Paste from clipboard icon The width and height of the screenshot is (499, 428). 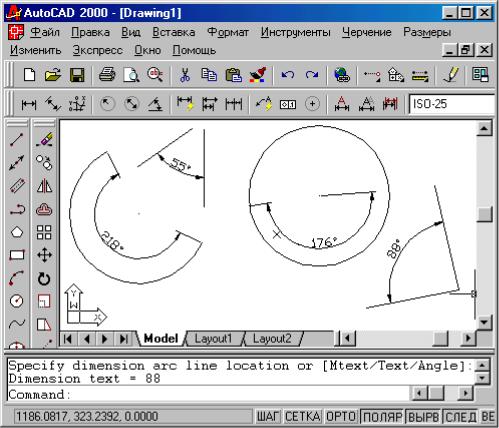(x=233, y=75)
